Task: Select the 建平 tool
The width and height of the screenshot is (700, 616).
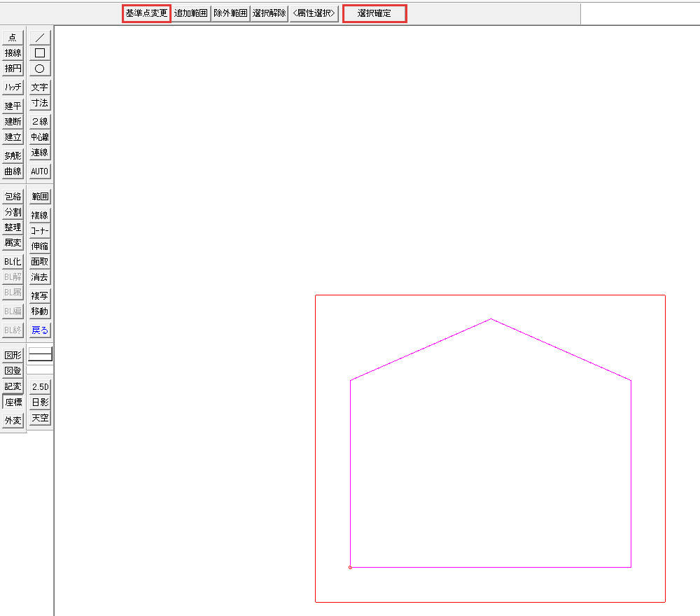Action: coord(13,106)
